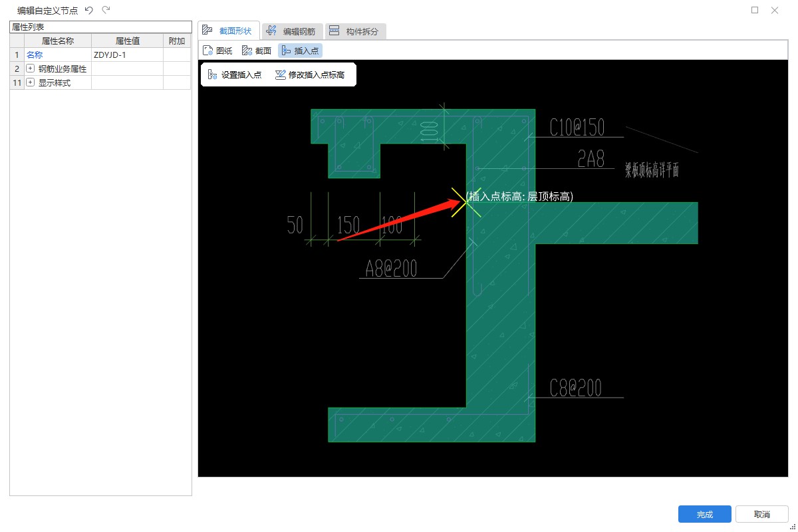Click the 属性值 column header
The image size is (798, 532).
tap(127, 41)
